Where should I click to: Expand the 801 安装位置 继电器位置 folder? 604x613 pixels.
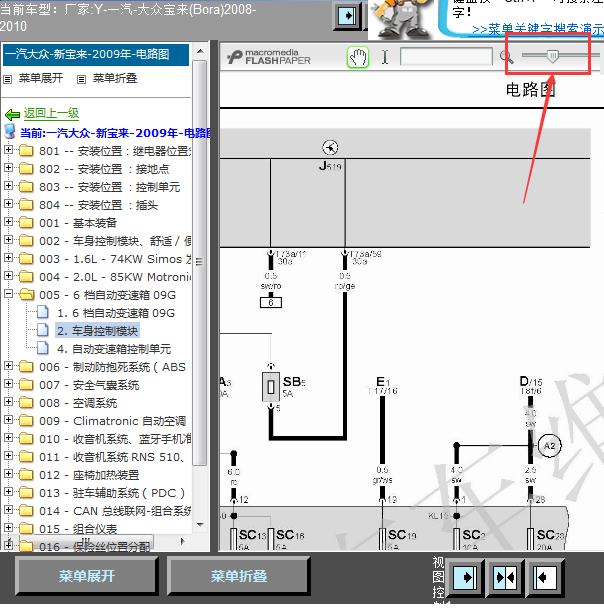pyautogui.click(x=8, y=149)
